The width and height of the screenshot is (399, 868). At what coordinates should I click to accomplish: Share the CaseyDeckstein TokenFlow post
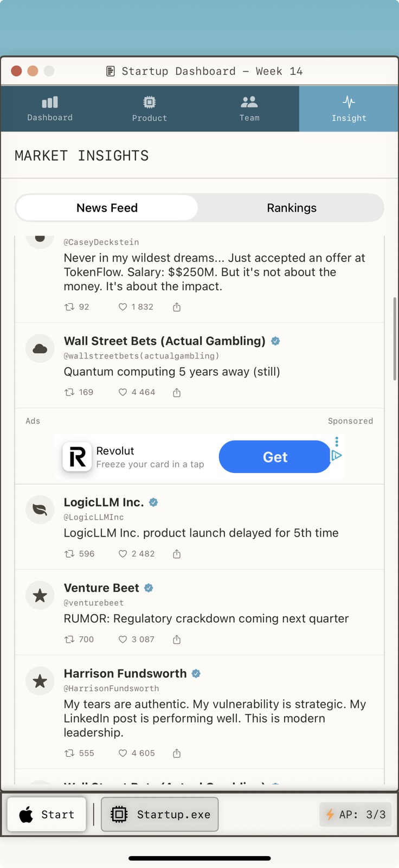[177, 307]
